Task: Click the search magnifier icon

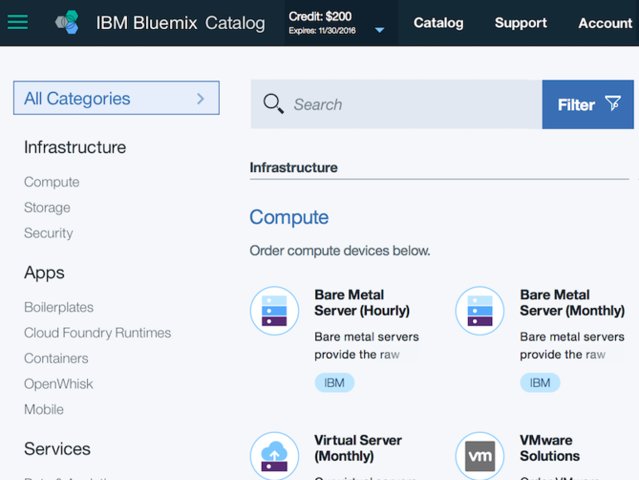Action: [273, 103]
